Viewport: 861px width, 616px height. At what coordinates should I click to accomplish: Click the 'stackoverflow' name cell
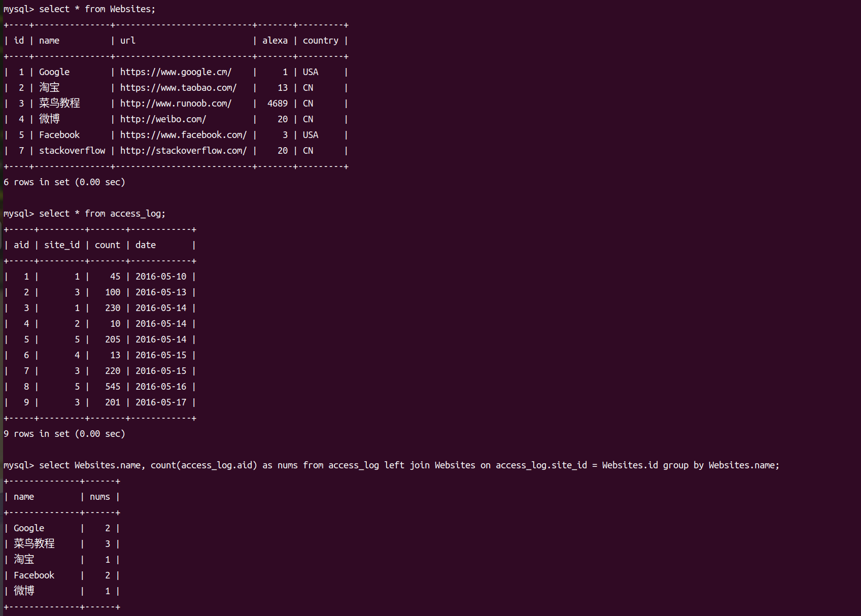coord(72,151)
